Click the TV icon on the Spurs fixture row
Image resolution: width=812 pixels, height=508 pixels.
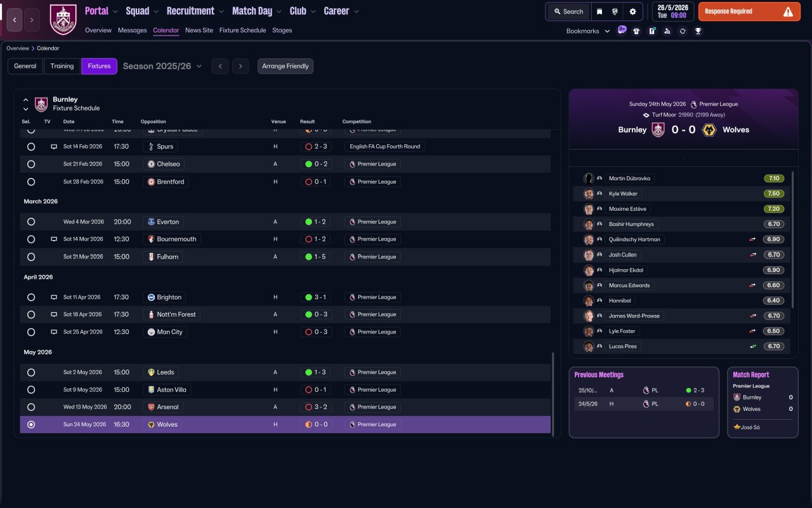click(x=54, y=147)
